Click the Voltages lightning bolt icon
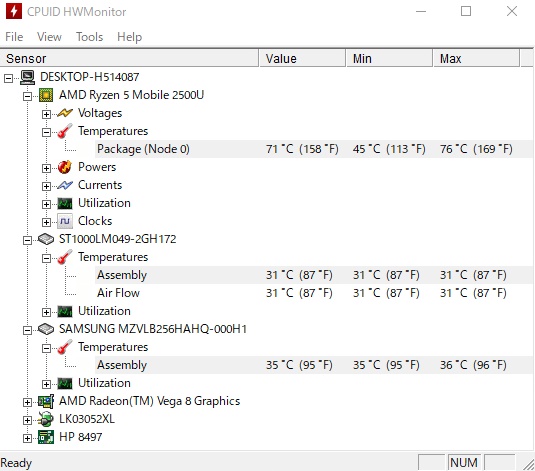 64,113
